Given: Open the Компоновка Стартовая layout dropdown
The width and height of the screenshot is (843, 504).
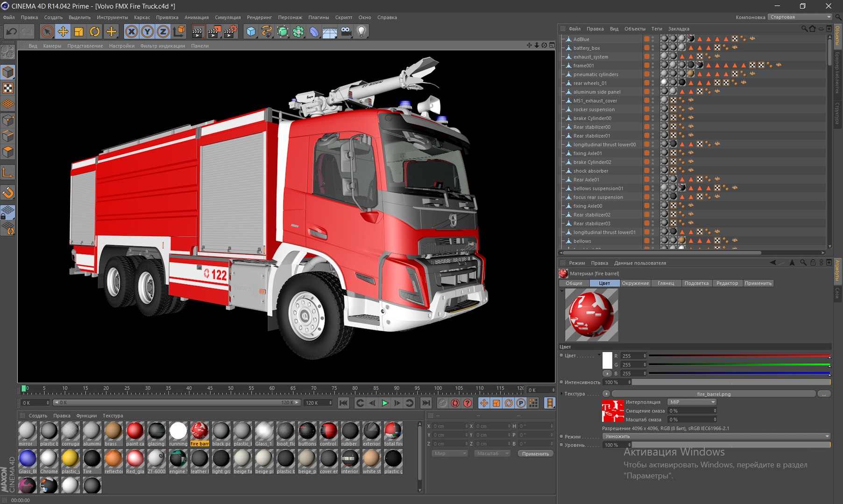Looking at the screenshot, I should click(800, 17).
